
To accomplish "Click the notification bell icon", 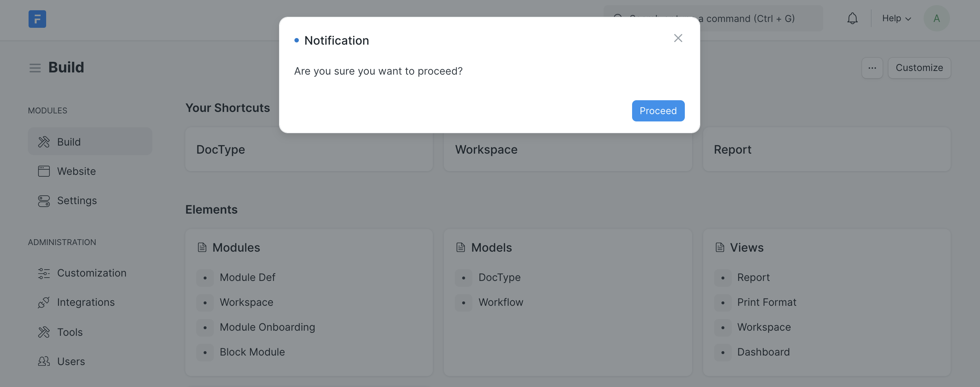I will (x=852, y=18).
